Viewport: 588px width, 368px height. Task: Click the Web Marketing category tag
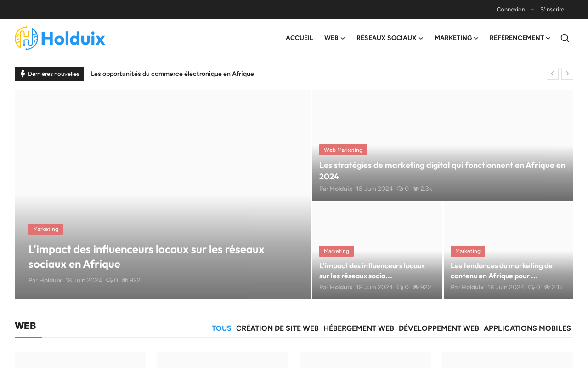point(343,150)
